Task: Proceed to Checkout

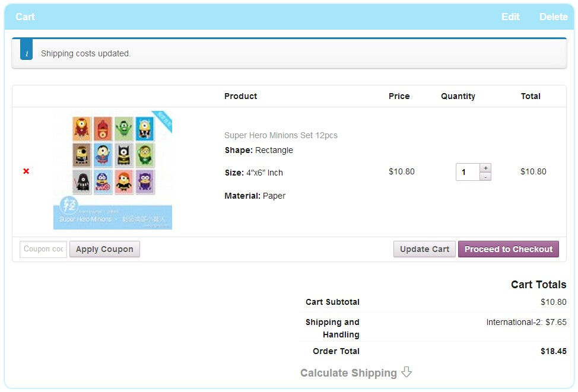Action: click(x=509, y=250)
